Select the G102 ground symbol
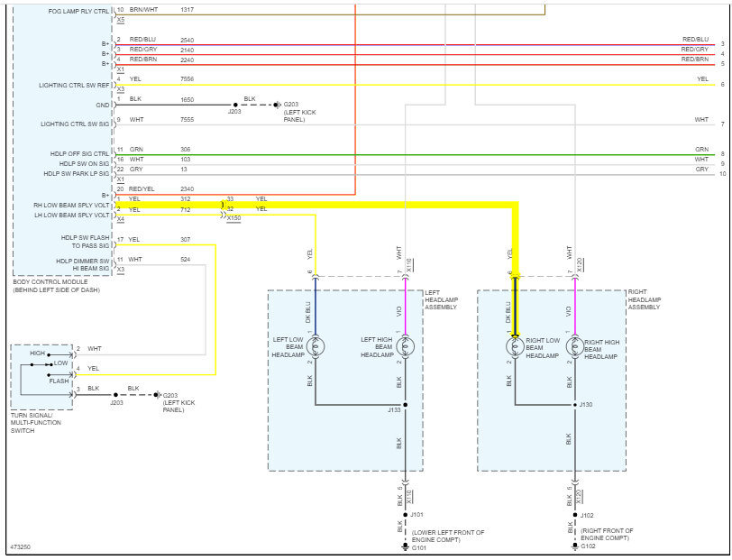The width and height of the screenshot is (732, 560). [x=575, y=546]
